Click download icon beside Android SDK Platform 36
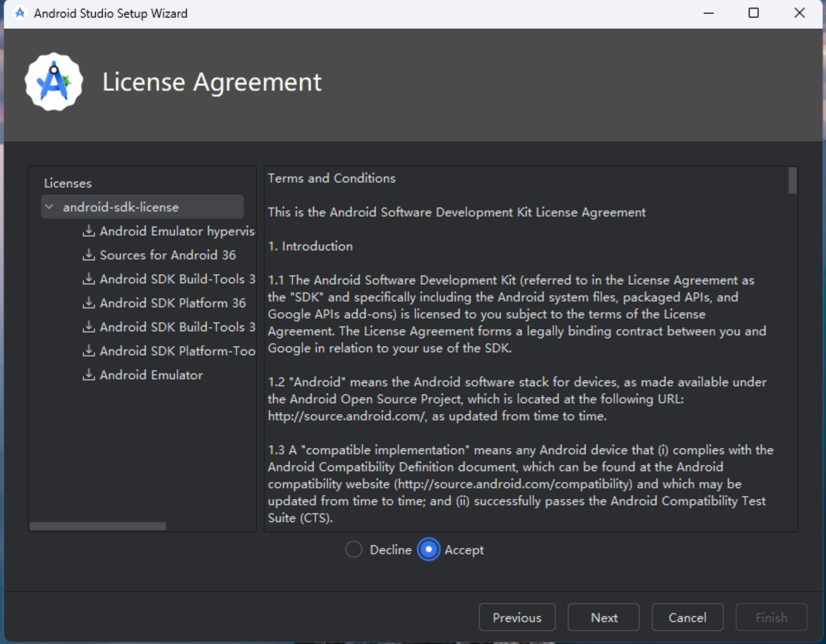This screenshot has height=644, width=826. pyautogui.click(x=88, y=303)
